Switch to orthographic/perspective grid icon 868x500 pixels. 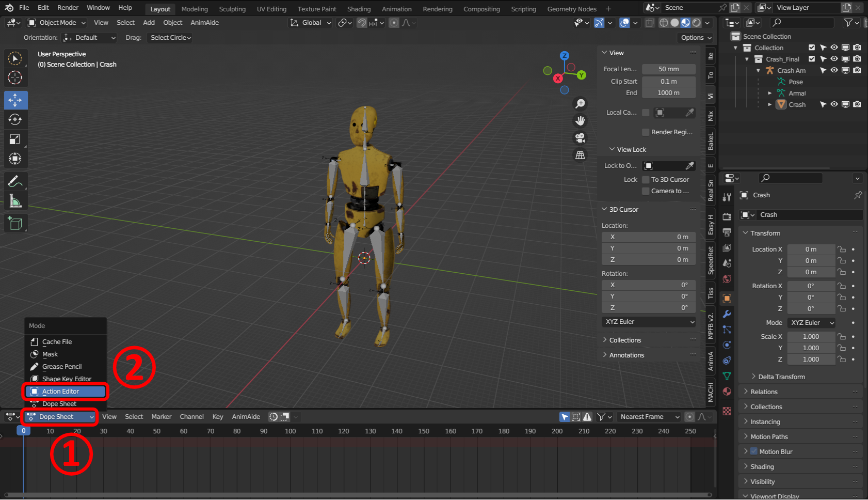[x=580, y=155]
